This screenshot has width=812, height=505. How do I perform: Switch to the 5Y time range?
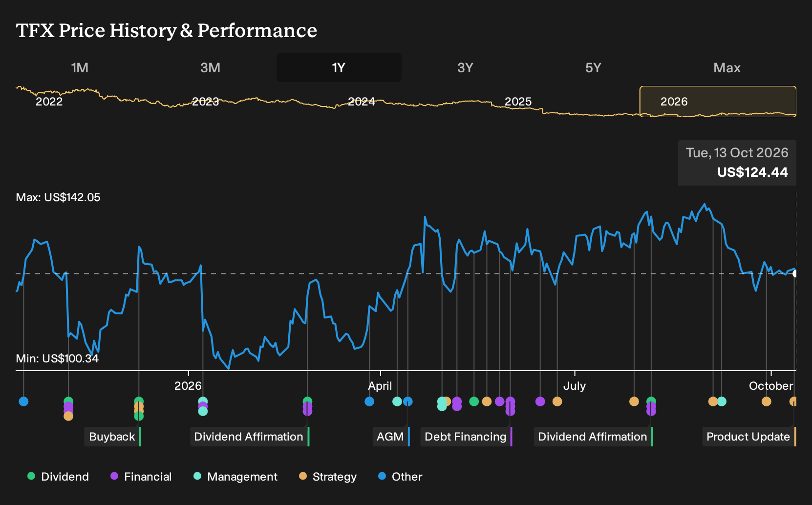click(x=593, y=67)
